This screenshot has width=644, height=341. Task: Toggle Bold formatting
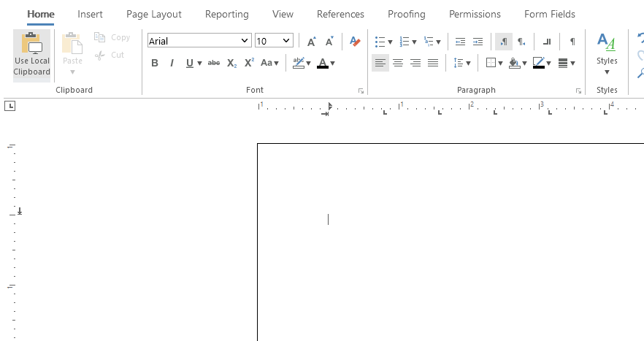155,63
